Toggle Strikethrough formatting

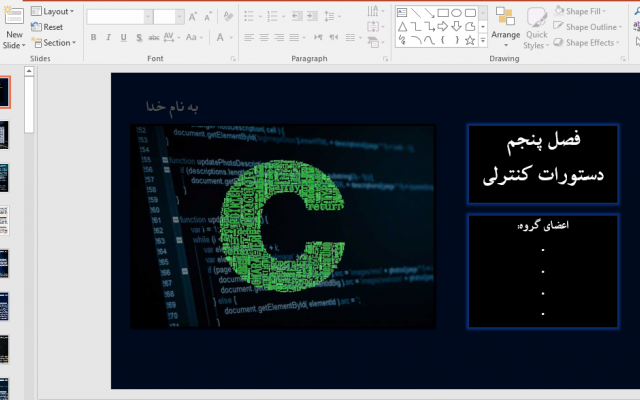click(154, 38)
